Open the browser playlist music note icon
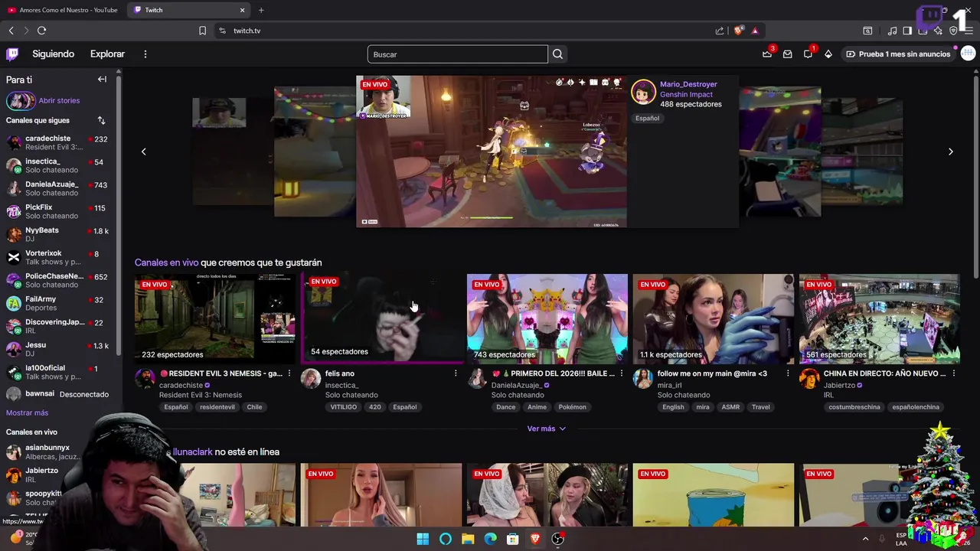 892,31
